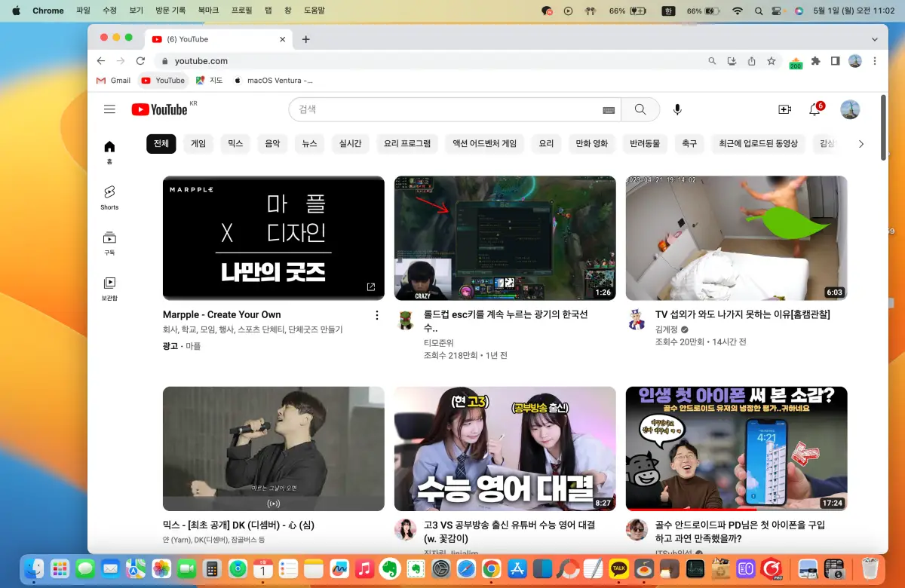The height and width of the screenshot is (588, 905).
Task: Select the 믹스 category chip
Action: coord(235,143)
